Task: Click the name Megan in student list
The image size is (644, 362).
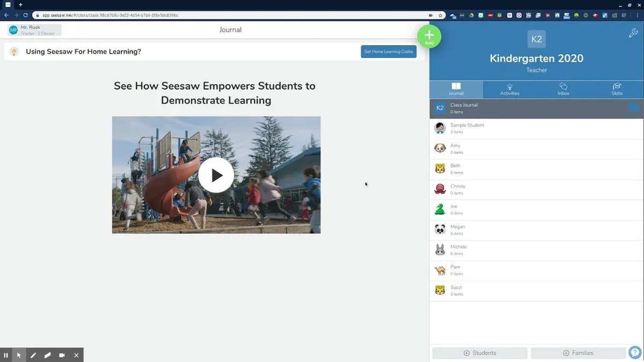Action: 458,227
